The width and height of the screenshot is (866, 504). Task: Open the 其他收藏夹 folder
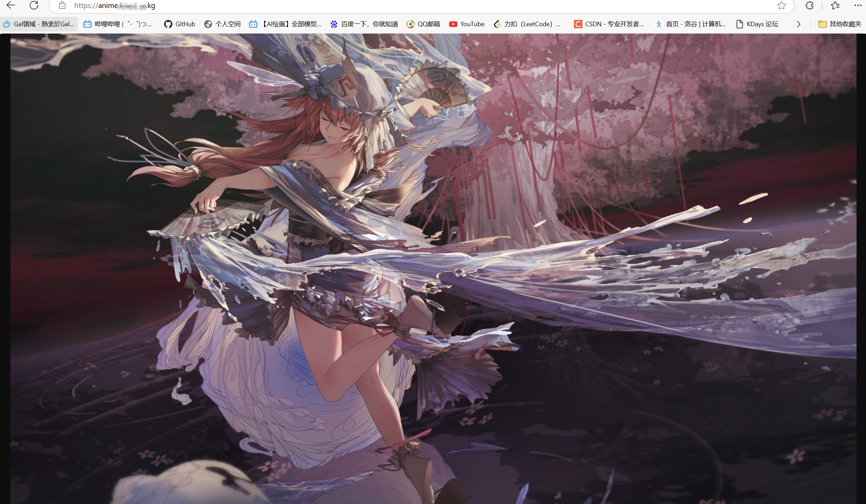coord(840,24)
